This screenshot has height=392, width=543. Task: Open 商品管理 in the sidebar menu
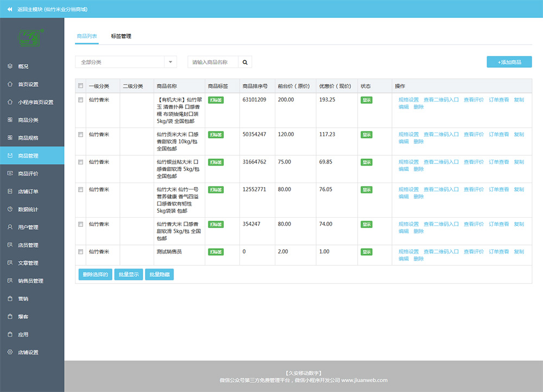(x=32, y=155)
